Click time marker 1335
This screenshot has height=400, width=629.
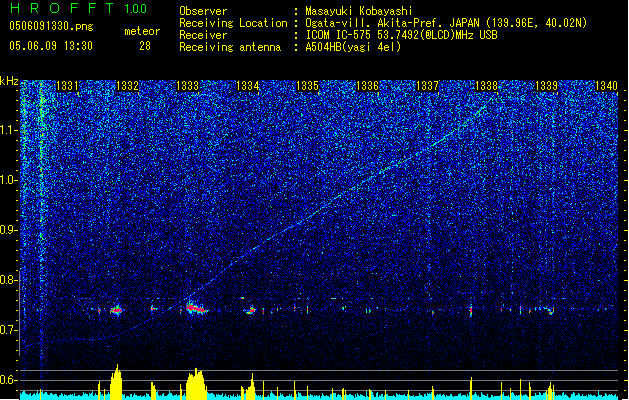(307, 86)
